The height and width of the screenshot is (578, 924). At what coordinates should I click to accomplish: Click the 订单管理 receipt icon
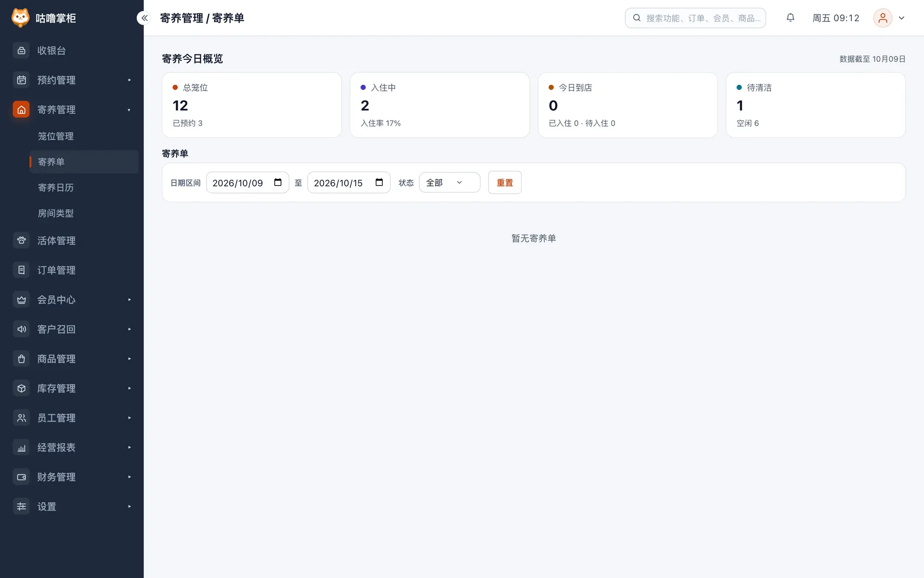(x=21, y=270)
